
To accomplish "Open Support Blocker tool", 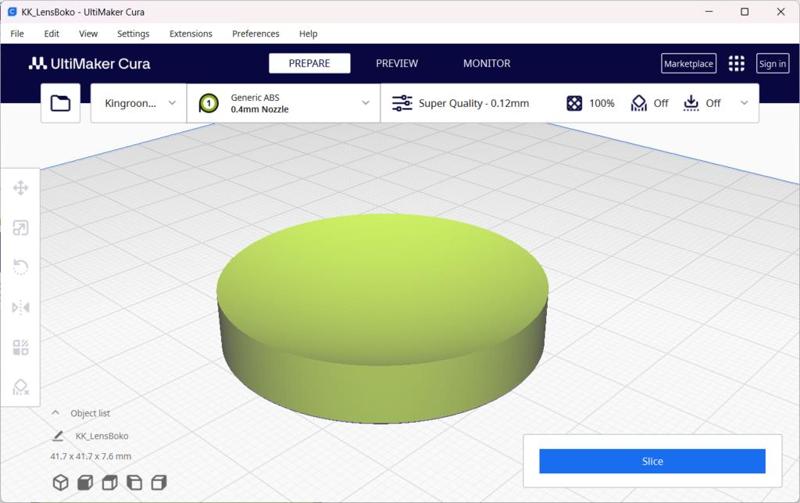I will pos(20,387).
